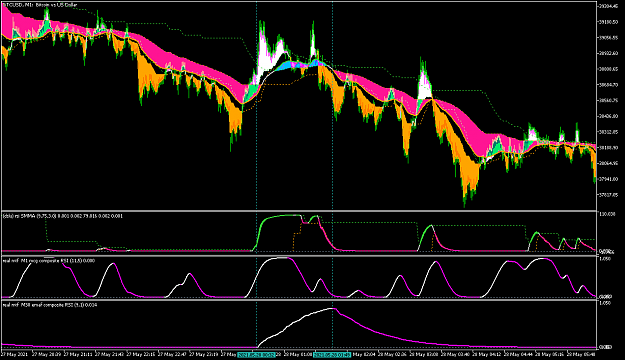The width and height of the screenshot is (625, 360).
Task: Click the 1.050 scale value in M30 RSI panel
Action: 606,303
